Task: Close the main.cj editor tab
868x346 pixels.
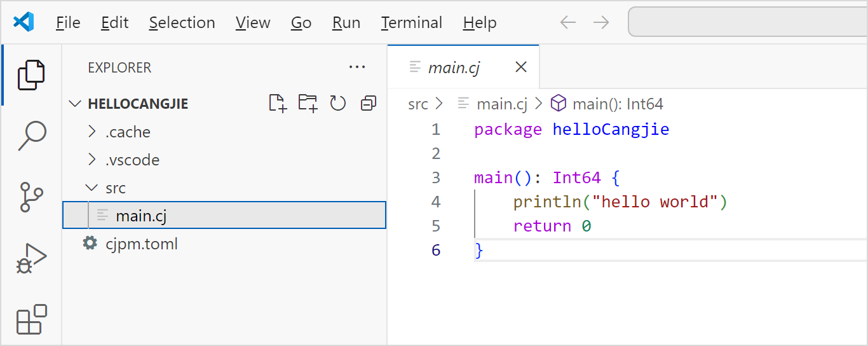Action: click(x=521, y=67)
